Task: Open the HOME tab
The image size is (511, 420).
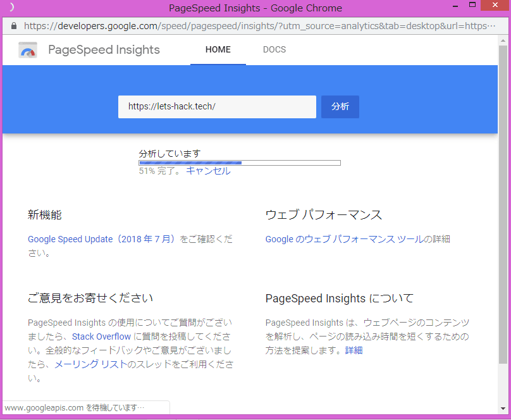Action: pos(218,49)
